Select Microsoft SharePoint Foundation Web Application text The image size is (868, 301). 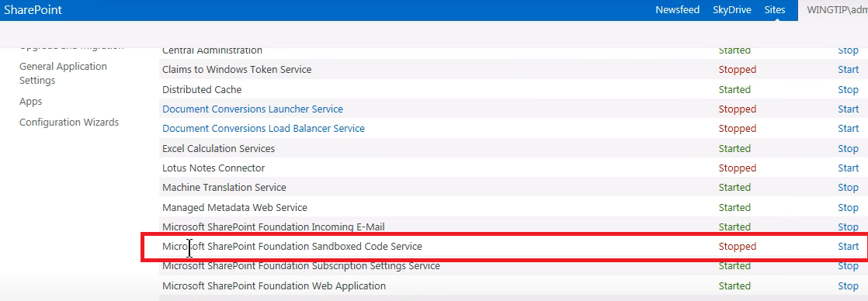(x=274, y=286)
